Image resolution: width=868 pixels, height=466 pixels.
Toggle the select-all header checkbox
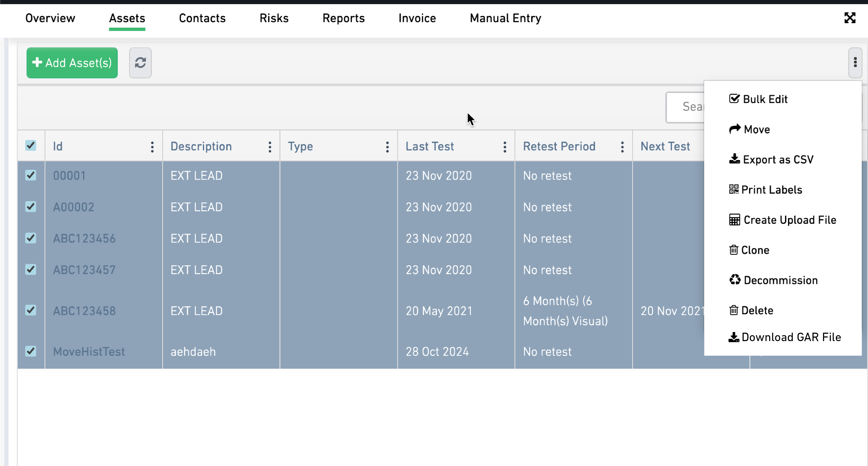pos(31,146)
